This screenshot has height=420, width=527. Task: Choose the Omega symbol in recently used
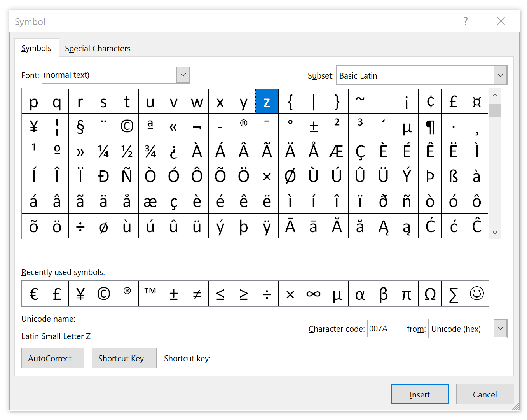point(430,294)
